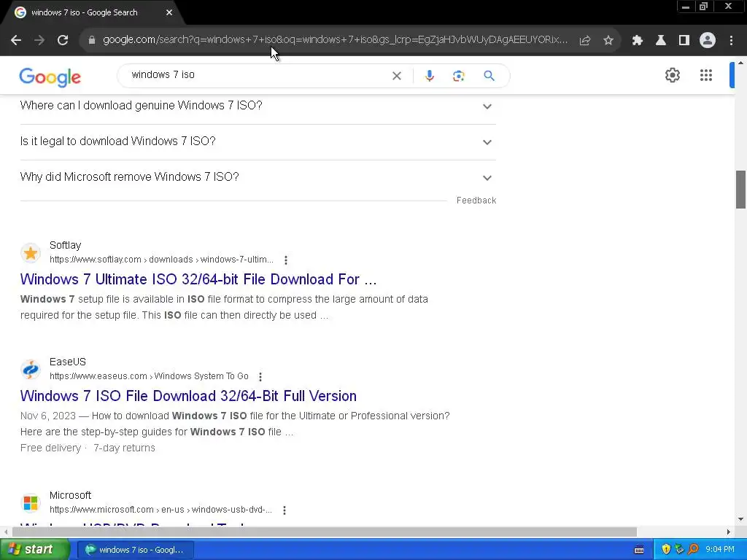Viewport: 747px width, 560px height.
Task: Click 'Free delivery' text under EaseUS
Action: point(50,448)
